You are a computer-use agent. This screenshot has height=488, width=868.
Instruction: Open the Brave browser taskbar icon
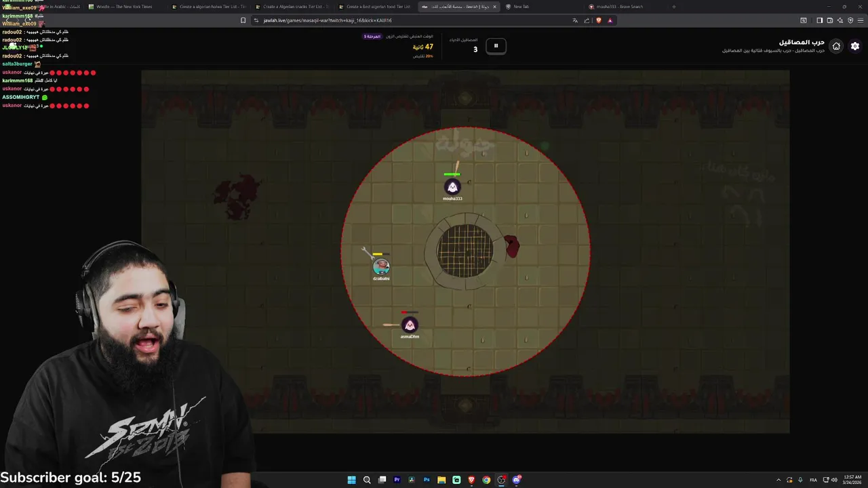pos(471,480)
